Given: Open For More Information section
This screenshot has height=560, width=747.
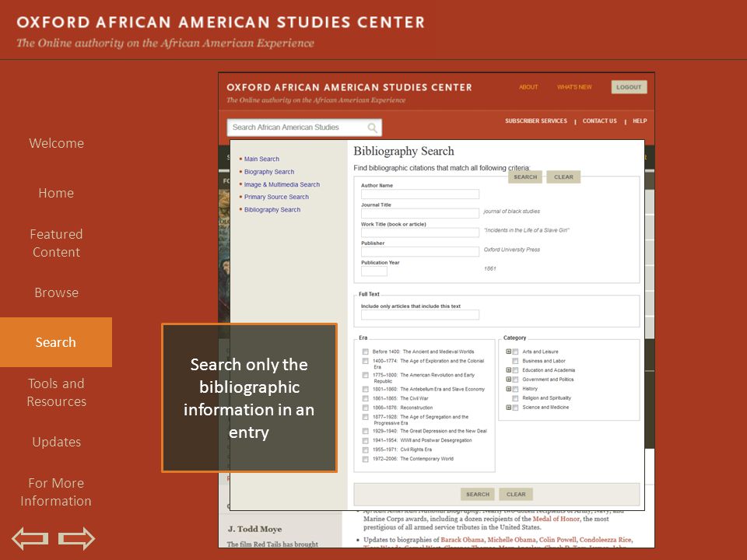Looking at the screenshot, I should point(56,492).
